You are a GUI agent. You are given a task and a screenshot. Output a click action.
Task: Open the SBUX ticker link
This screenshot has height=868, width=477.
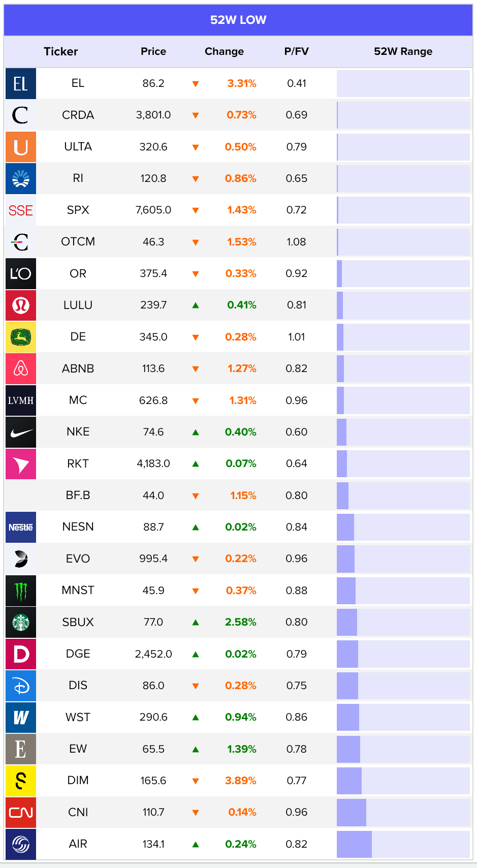coord(78,622)
